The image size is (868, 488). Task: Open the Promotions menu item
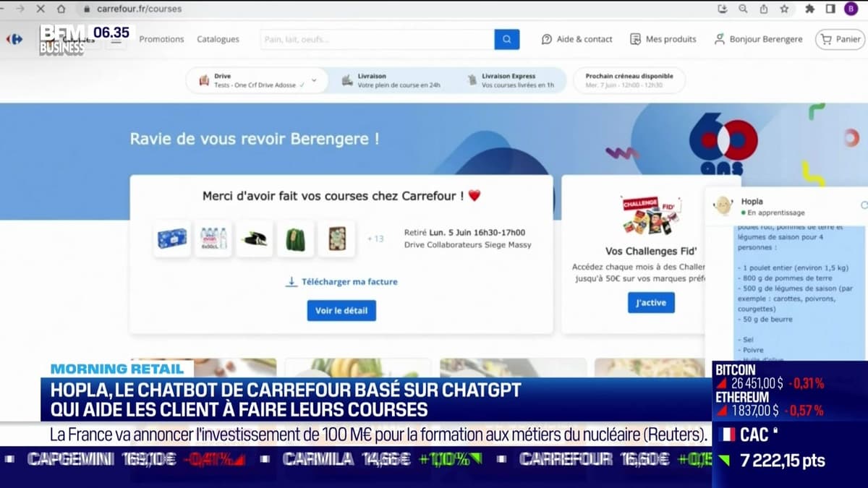point(161,39)
